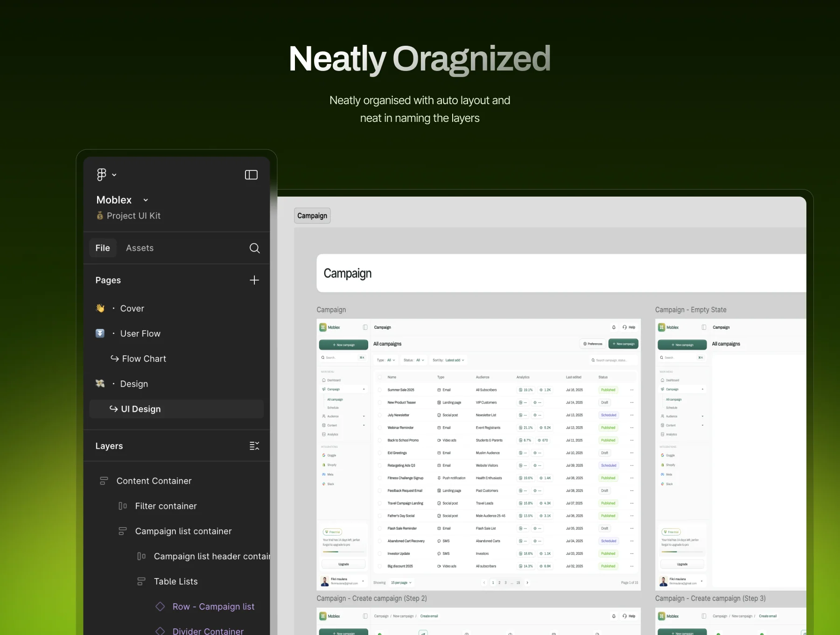Expand the Moblex file name dropdown
Image resolution: width=840 pixels, height=635 pixels.
[x=146, y=200]
